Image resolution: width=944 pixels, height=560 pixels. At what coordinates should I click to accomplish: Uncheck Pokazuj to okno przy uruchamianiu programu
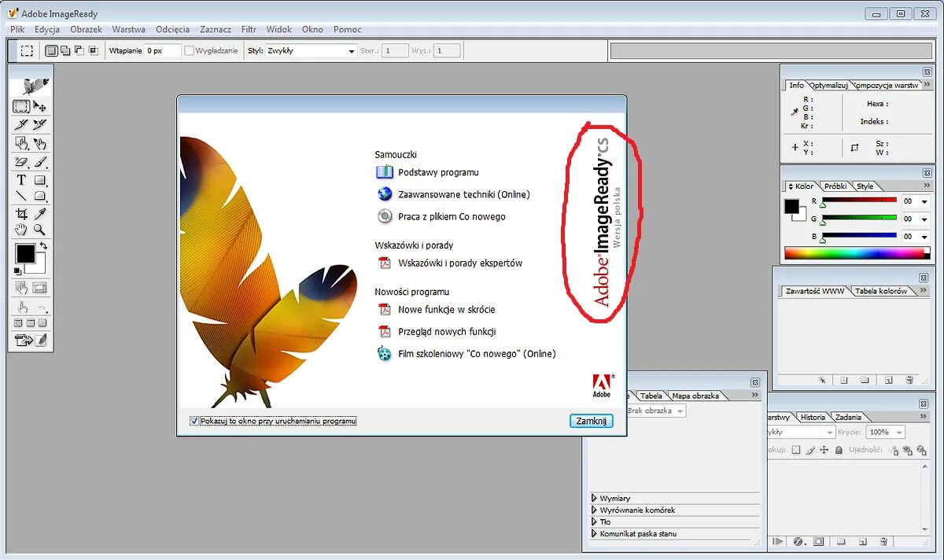(x=194, y=421)
